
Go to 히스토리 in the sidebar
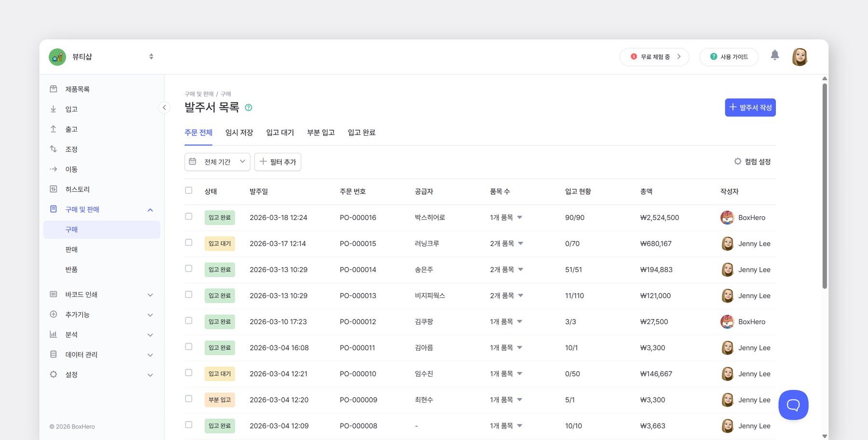[77, 190]
